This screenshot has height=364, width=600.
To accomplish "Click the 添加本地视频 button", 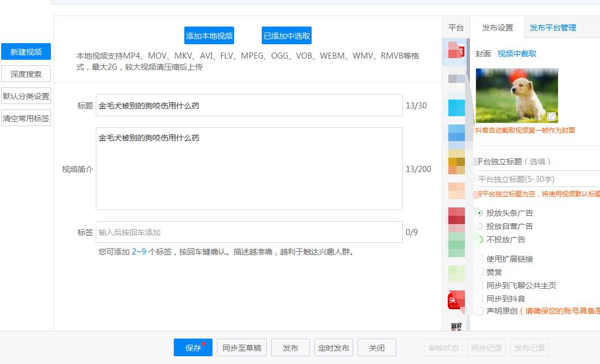I will (x=209, y=36).
